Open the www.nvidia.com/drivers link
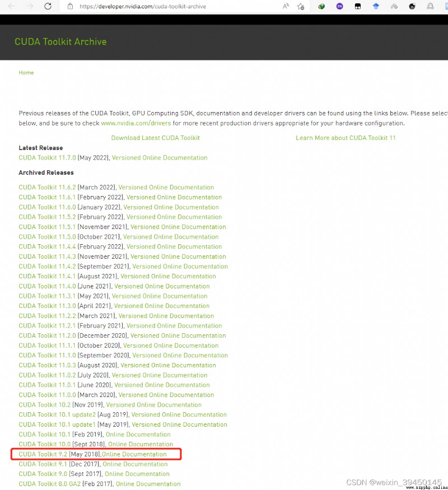Viewport: 448px width, 490px height. [136, 123]
